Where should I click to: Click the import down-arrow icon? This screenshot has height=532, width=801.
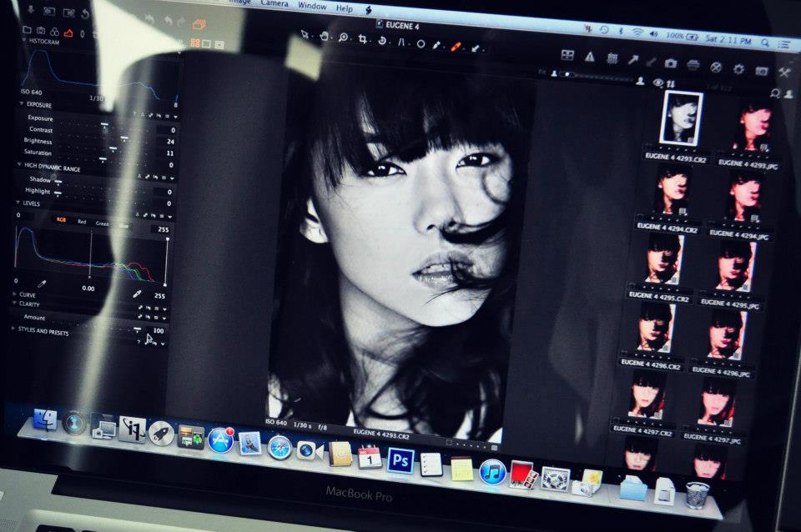point(31,9)
